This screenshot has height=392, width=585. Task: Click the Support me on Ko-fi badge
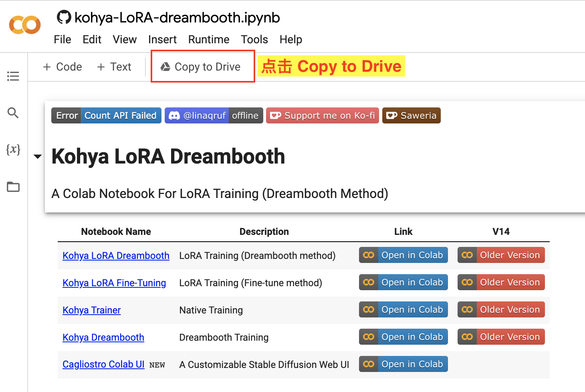pos(322,115)
